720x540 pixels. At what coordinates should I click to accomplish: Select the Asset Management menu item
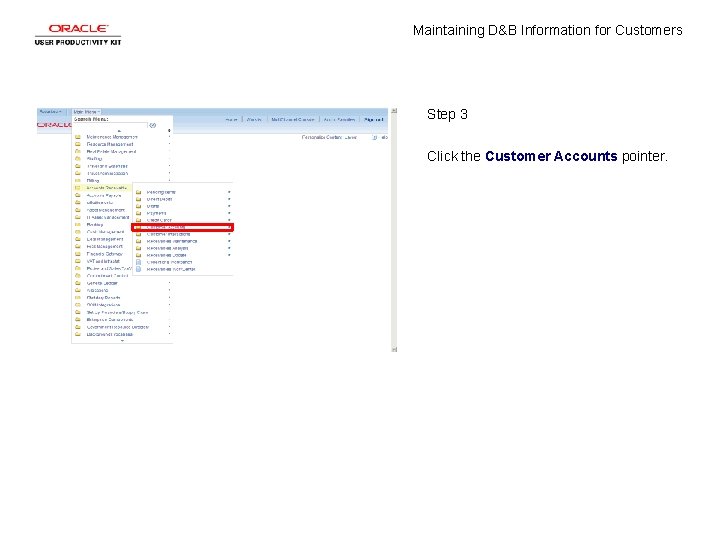[106, 210]
